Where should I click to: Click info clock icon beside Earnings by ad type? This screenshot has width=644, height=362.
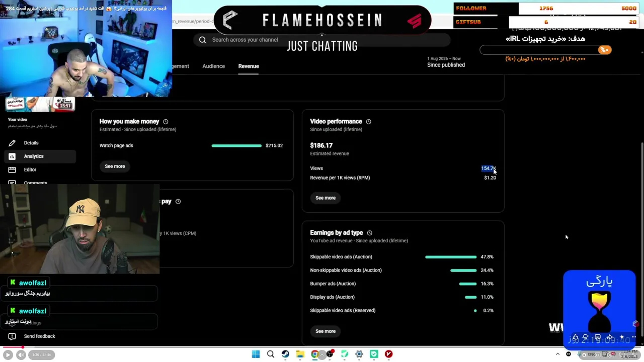369,233
